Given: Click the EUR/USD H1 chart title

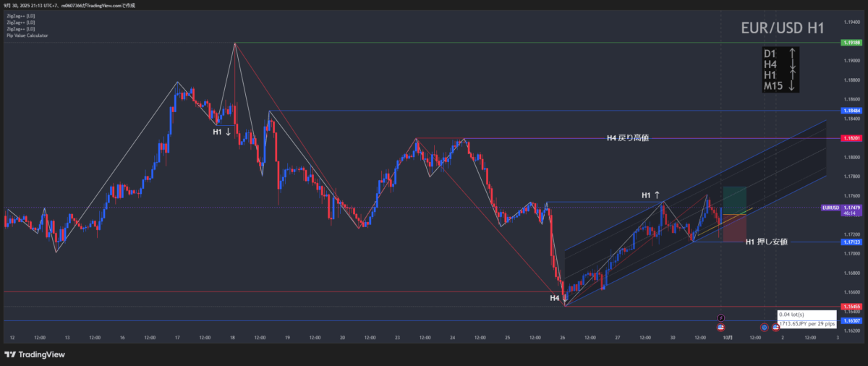Looking at the screenshot, I should pyautogui.click(x=783, y=28).
